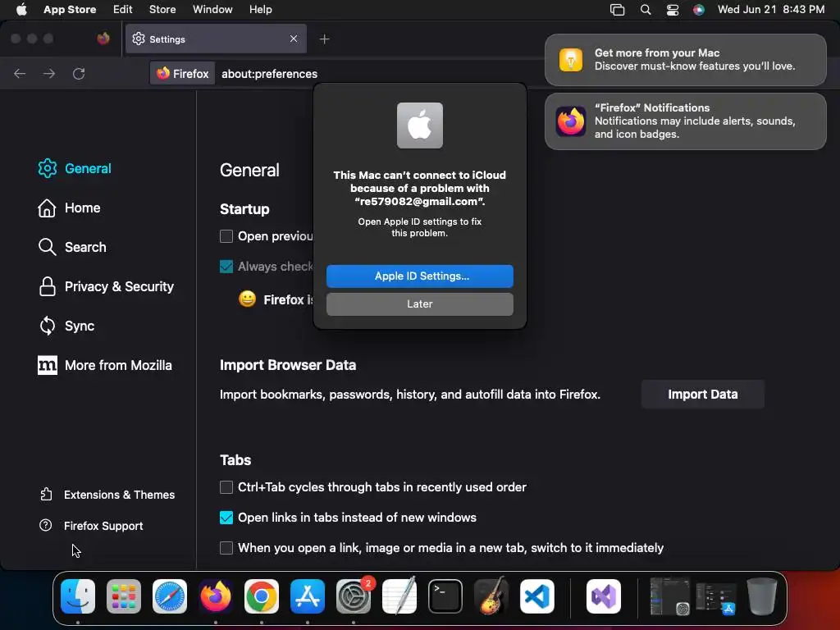Activate Siri from menu bar
840x630 pixels.
[x=699, y=10]
